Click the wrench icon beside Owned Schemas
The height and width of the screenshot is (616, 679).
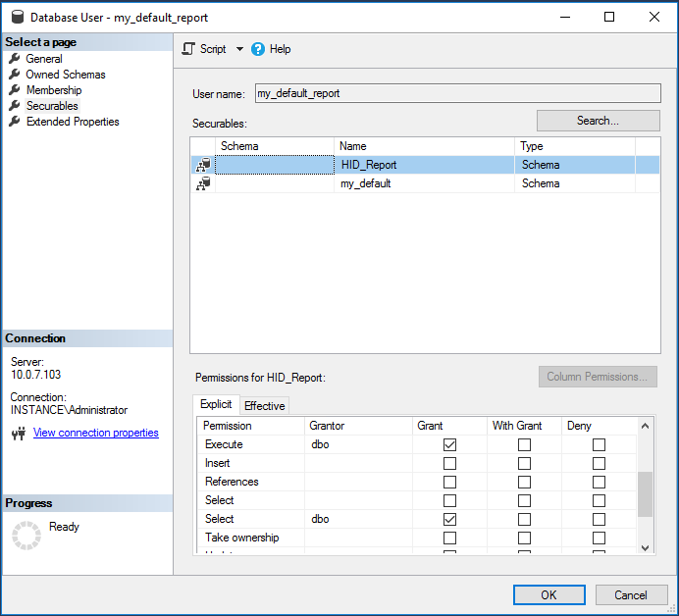[x=15, y=75]
